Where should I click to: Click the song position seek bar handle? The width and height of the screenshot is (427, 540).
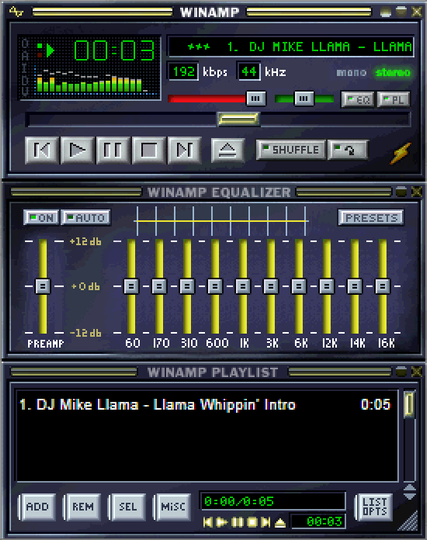[238, 119]
